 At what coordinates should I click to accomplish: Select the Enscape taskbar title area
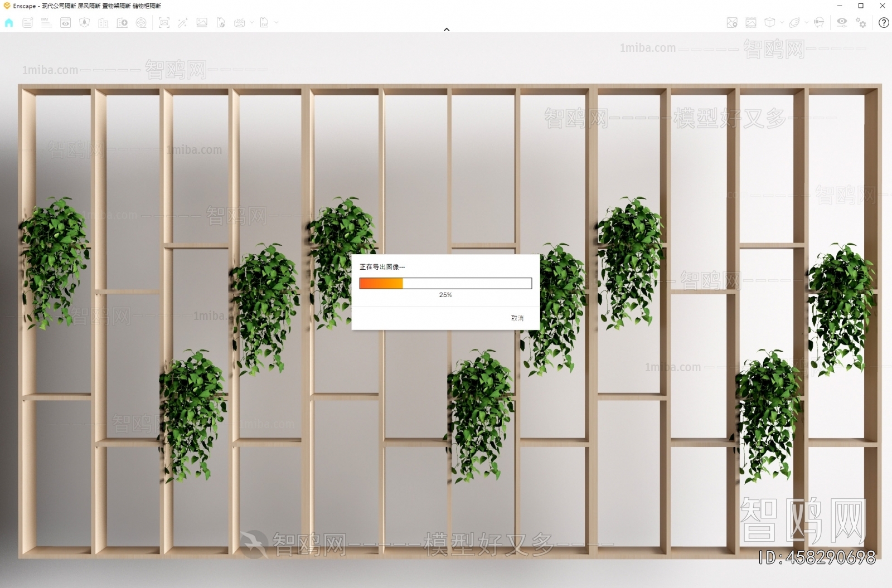(84, 6)
